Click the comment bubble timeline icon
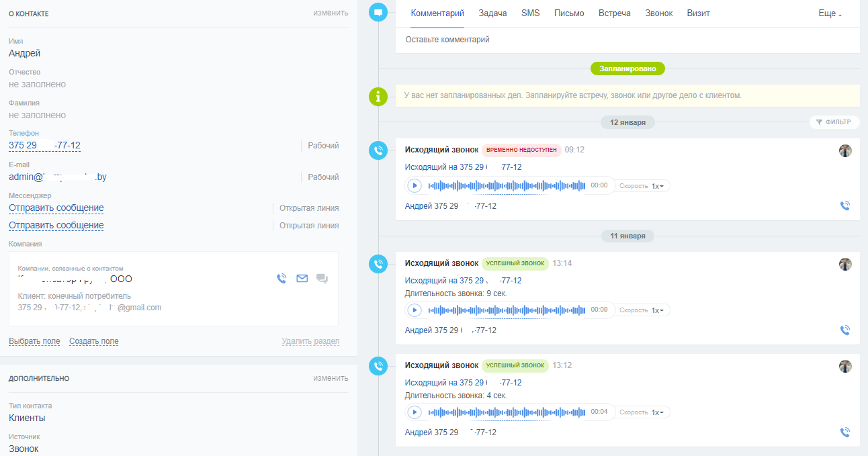This screenshot has width=868, height=456. (x=379, y=12)
